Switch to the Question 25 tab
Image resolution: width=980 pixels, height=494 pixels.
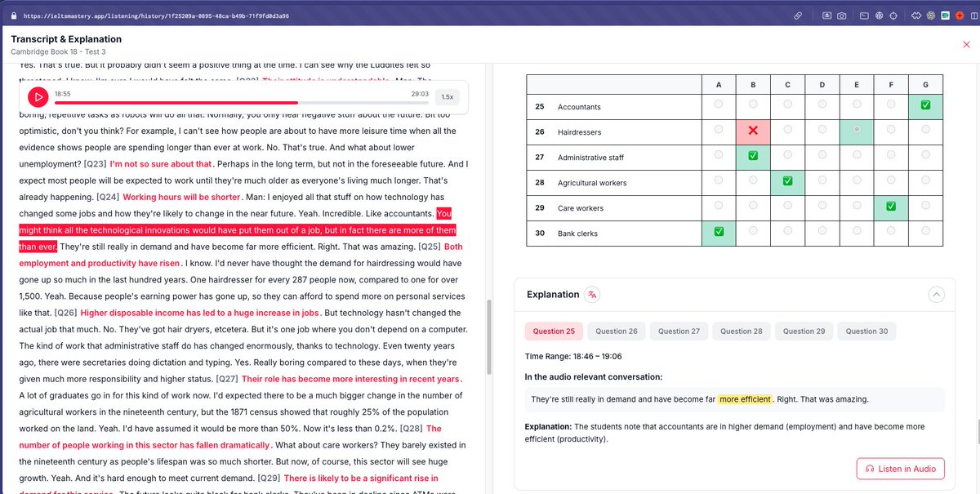pyautogui.click(x=554, y=332)
